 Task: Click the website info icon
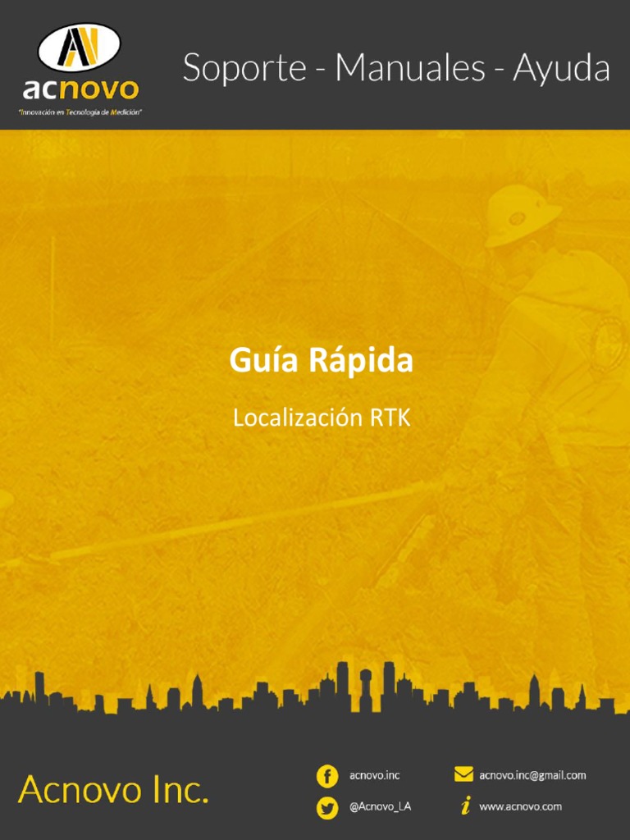pyautogui.click(x=466, y=806)
